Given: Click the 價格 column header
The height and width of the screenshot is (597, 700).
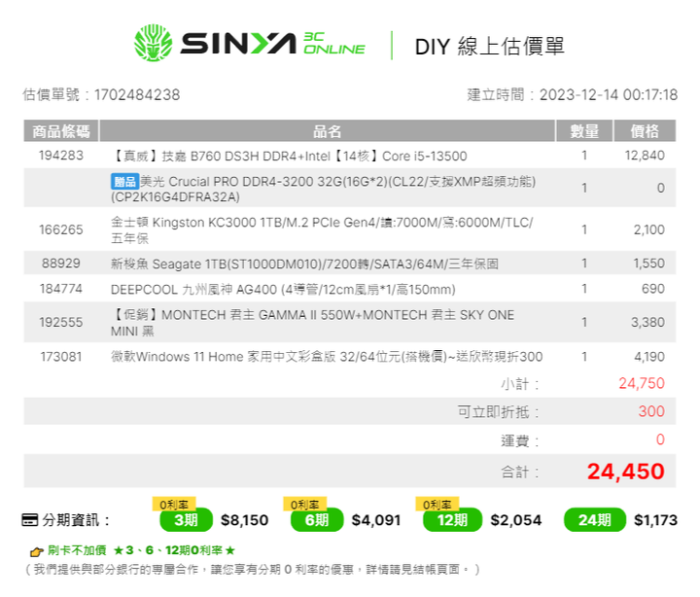Looking at the screenshot, I should [645, 131].
